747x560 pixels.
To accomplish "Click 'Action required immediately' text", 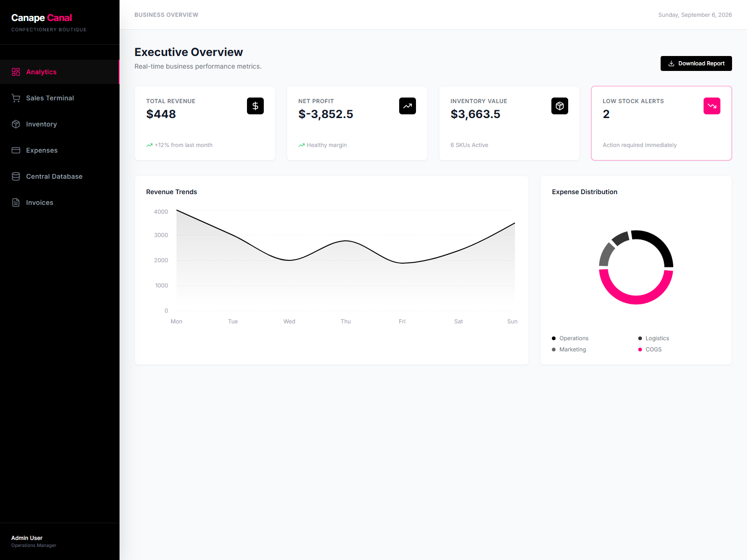I will (x=640, y=145).
